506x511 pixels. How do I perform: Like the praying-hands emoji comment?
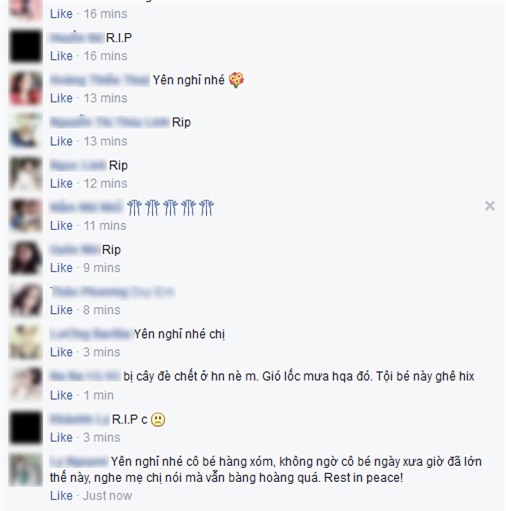(61, 226)
